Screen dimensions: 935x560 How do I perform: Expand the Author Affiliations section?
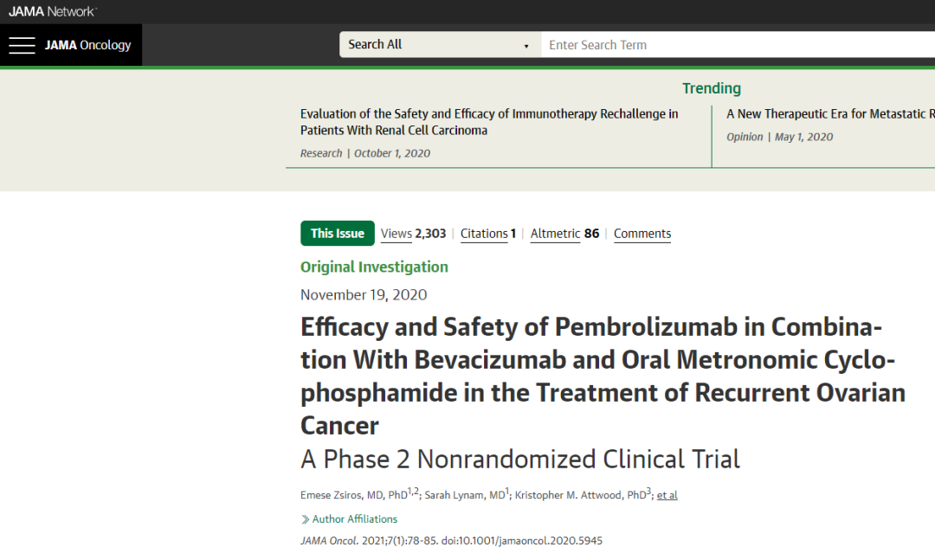coord(354,519)
